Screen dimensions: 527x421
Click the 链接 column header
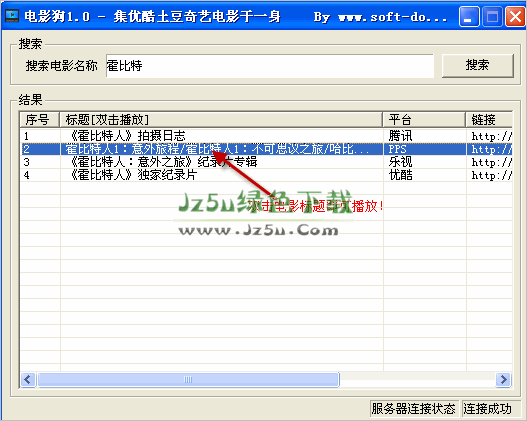pyautogui.click(x=489, y=120)
